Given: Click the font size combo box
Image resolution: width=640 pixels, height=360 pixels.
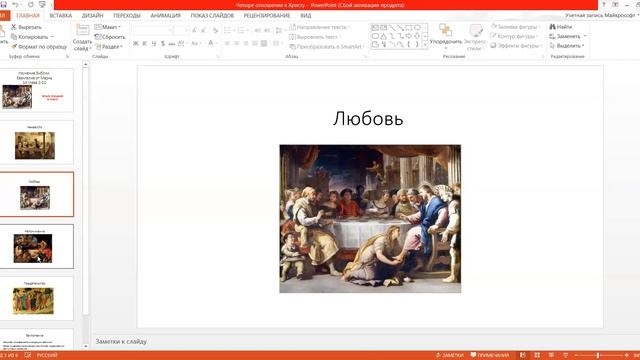Looking at the screenshot, I should click(x=180, y=30).
